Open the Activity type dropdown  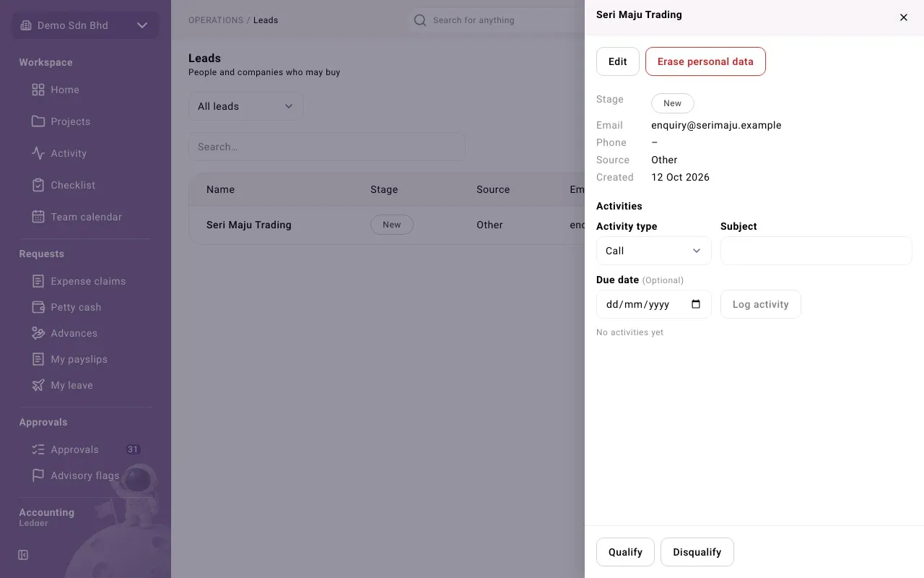(654, 251)
